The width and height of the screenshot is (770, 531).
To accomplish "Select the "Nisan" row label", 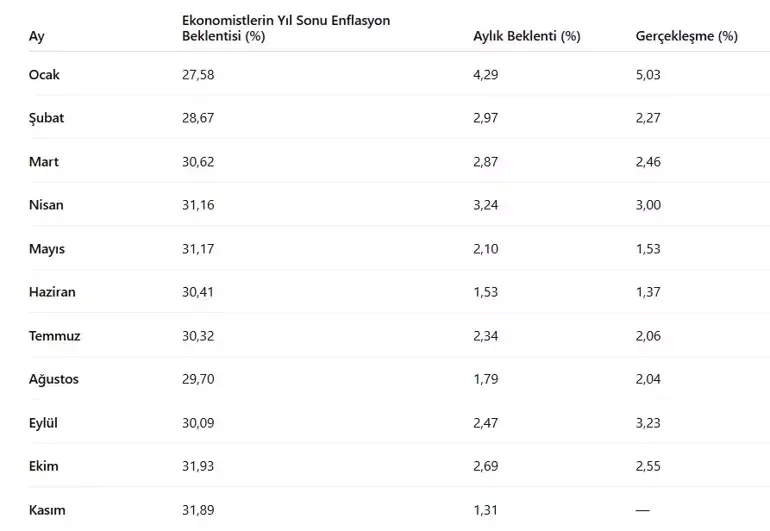I will pos(46,205).
